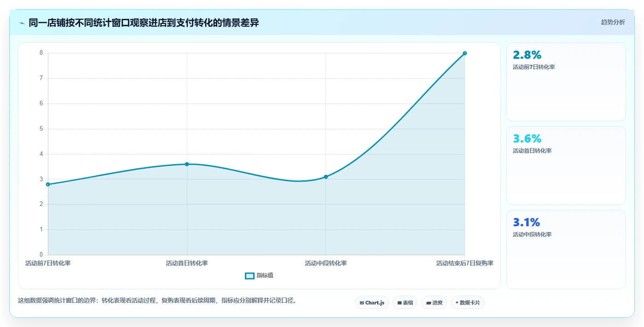This screenshot has height=327, width=644.
Task: Click the data point for 活动首日转化率
Action: (x=187, y=164)
